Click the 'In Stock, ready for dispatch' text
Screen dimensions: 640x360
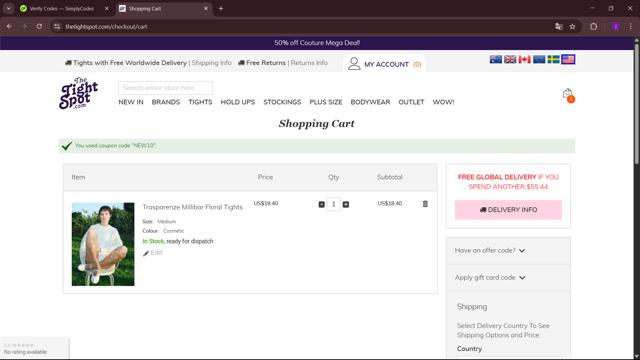tap(178, 241)
